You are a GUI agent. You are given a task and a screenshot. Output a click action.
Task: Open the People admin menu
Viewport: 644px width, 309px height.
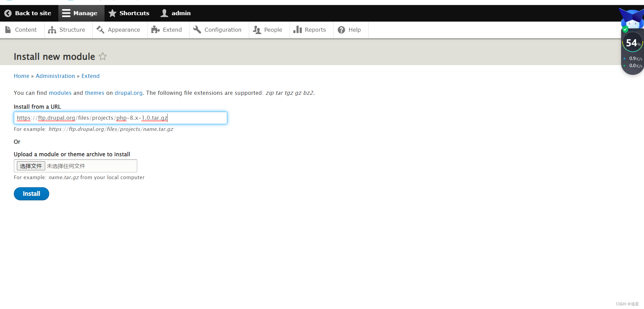269,30
